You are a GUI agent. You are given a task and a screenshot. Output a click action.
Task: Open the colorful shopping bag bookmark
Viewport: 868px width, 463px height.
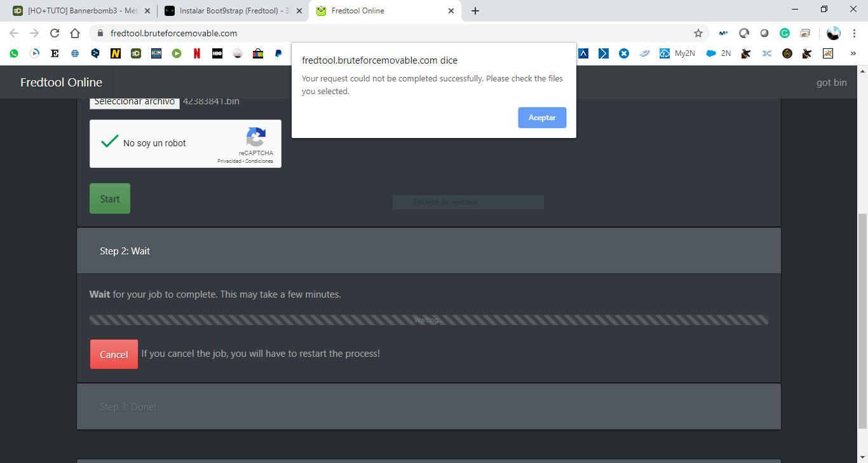tap(258, 53)
